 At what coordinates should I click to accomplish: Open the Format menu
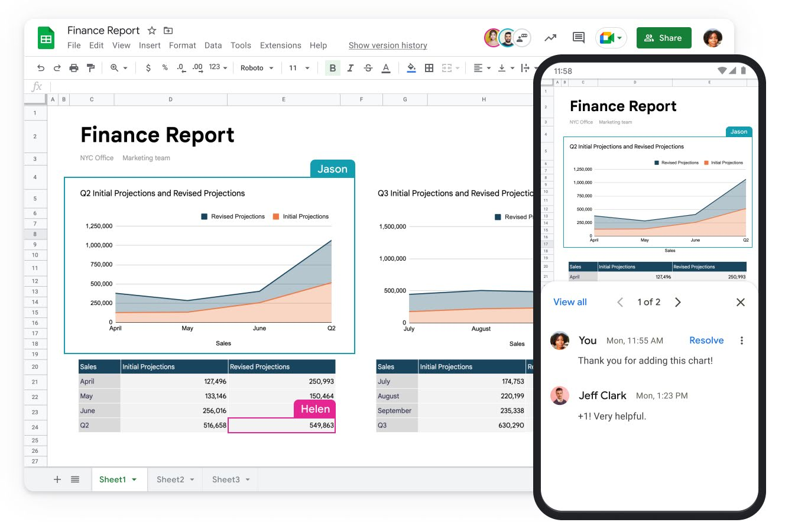pos(182,45)
